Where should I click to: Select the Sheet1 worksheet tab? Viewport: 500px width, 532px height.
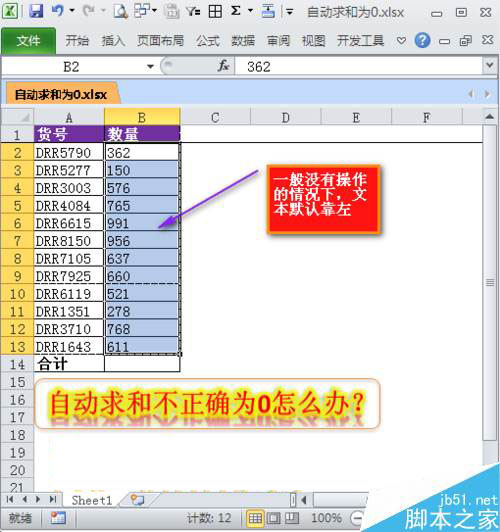[x=92, y=500]
